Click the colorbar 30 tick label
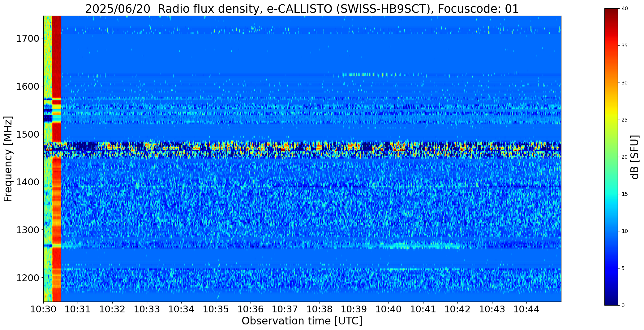 click(x=625, y=83)
